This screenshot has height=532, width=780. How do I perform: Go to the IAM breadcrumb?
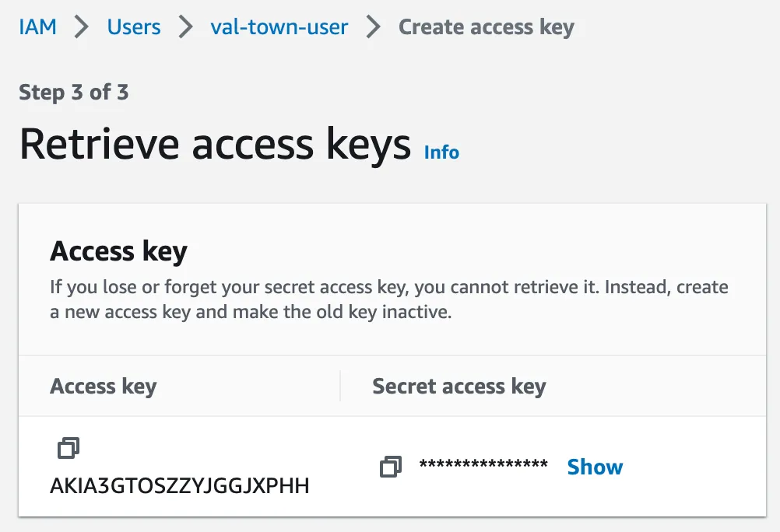pos(37,27)
